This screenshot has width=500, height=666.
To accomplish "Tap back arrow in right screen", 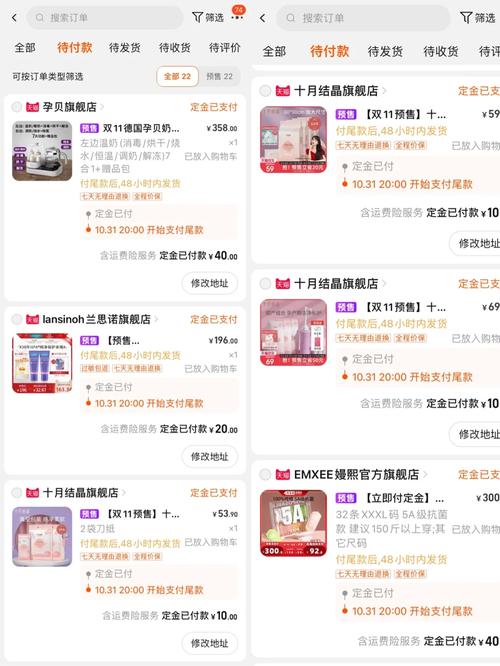I will coord(263,18).
